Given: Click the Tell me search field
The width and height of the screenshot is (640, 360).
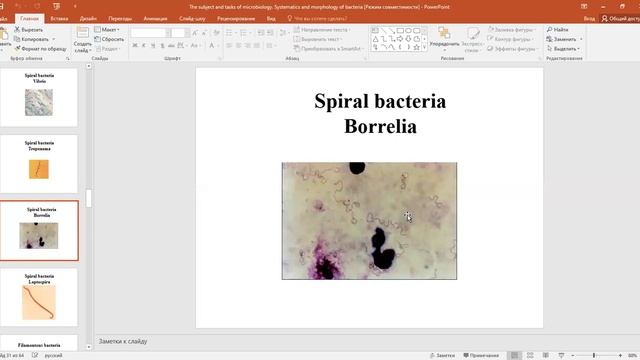Looking at the screenshot, I should [317, 18].
